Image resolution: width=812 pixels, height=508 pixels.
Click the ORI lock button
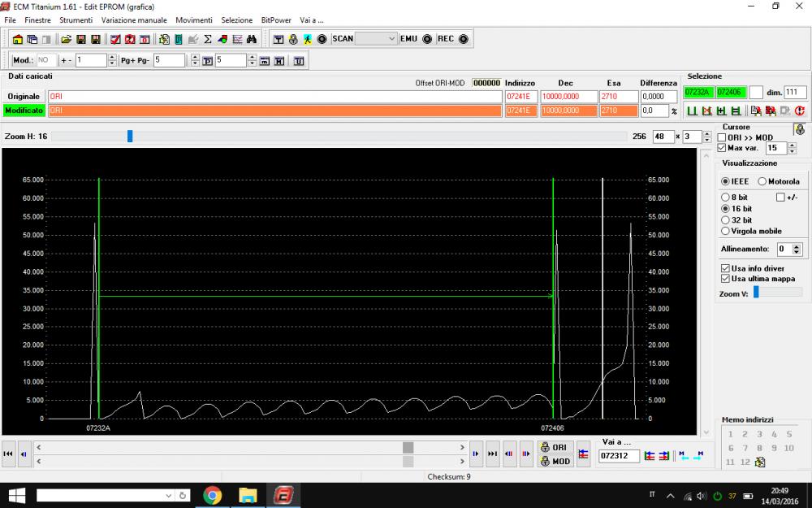click(555, 447)
